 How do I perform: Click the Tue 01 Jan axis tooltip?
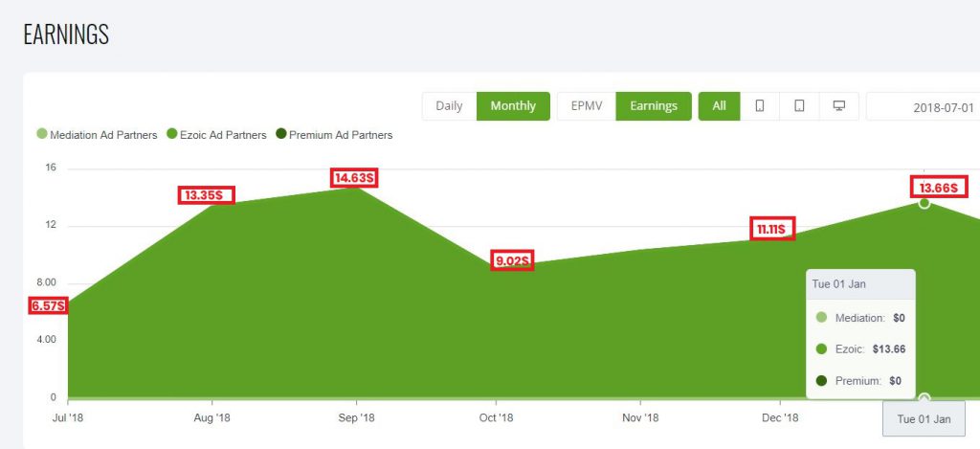(924, 419)
